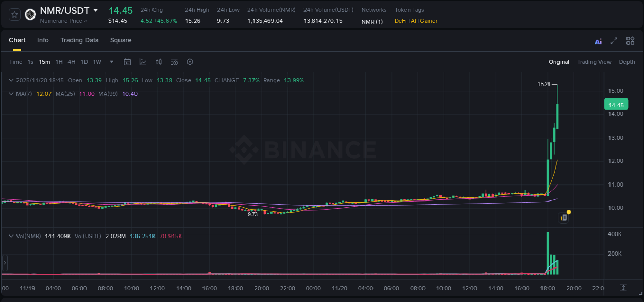Click the Gainer token tag
The image size is (644, 302).
coord(429,21)
